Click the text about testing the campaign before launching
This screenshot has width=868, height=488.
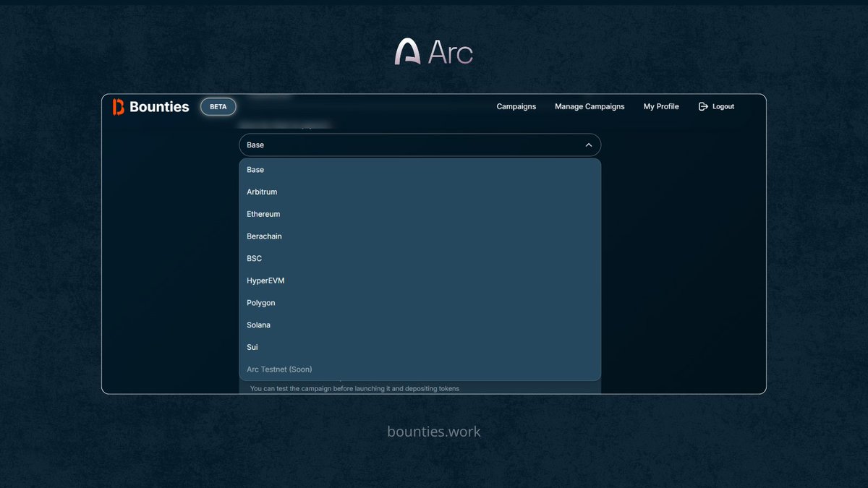click(354, 388)
